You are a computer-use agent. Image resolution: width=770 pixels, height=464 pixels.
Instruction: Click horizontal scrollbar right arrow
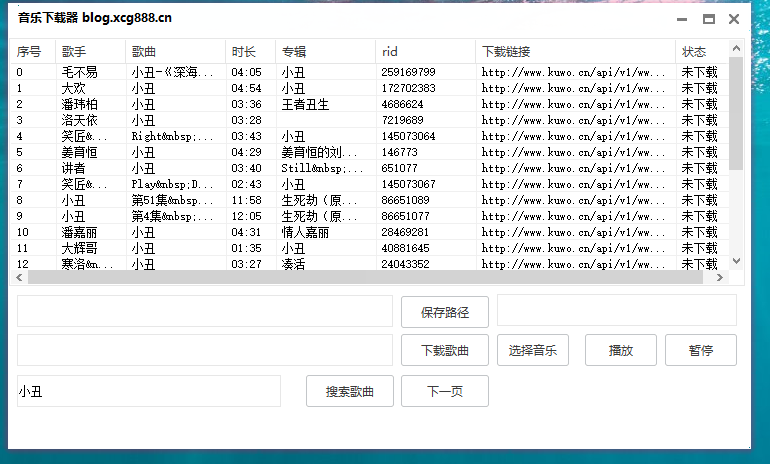[x=720, y=277]
